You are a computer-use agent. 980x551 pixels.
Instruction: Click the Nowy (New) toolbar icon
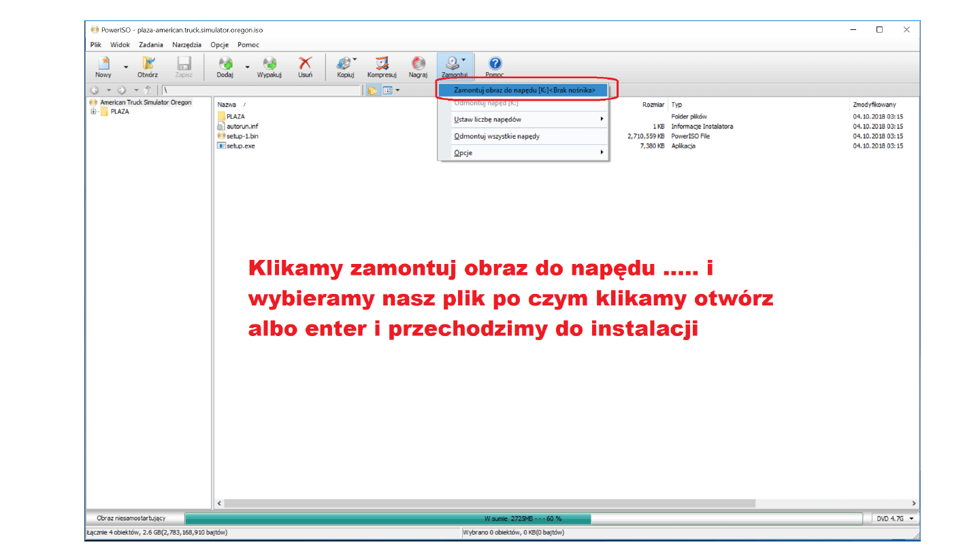coord(103,66)
